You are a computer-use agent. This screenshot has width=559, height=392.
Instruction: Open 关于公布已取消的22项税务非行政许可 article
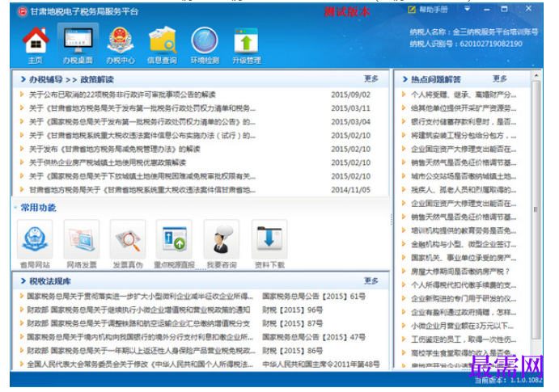pos(122,95)
